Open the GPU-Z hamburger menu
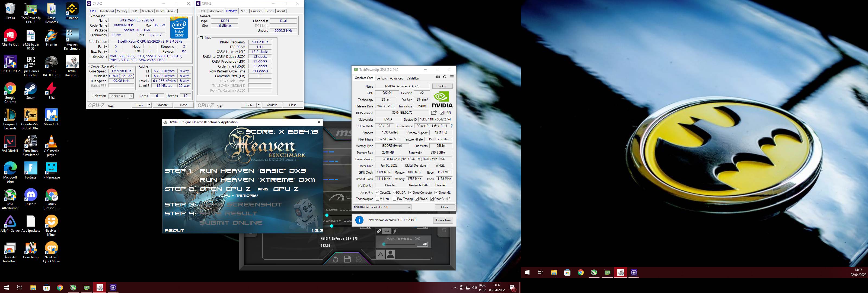Image resolution: width=868 pixels, height=293 pixels. tap(452, 77)
